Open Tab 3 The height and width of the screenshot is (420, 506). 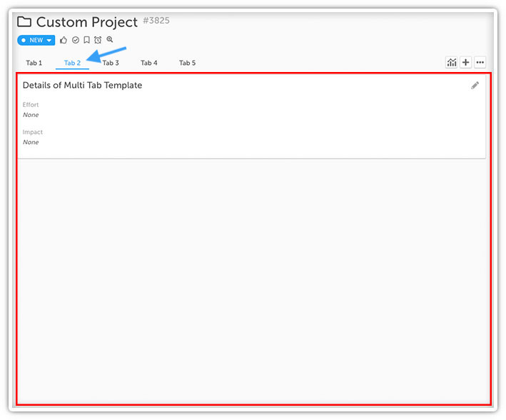[111, 63]
